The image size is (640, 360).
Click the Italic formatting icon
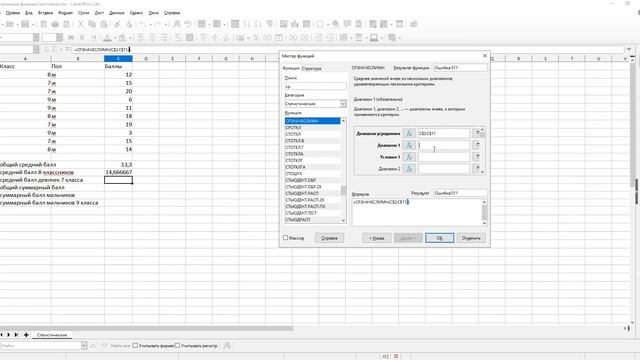tap(82, 38)
